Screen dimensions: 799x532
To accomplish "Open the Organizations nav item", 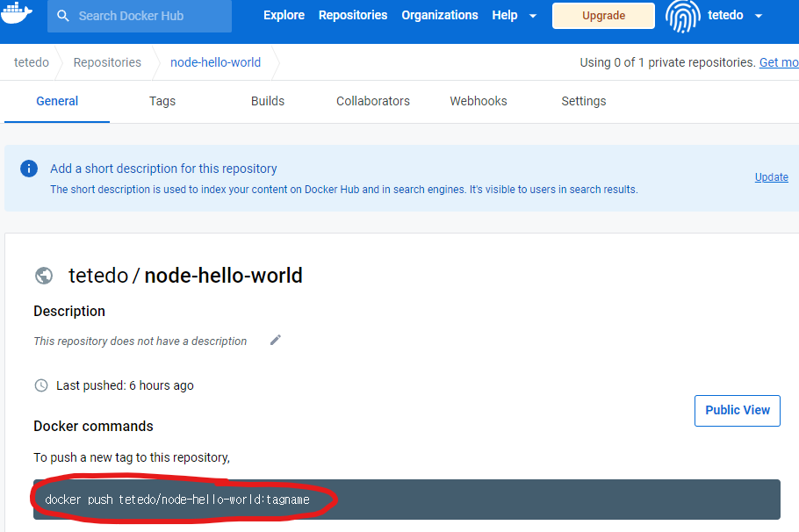I will point(440,15).
